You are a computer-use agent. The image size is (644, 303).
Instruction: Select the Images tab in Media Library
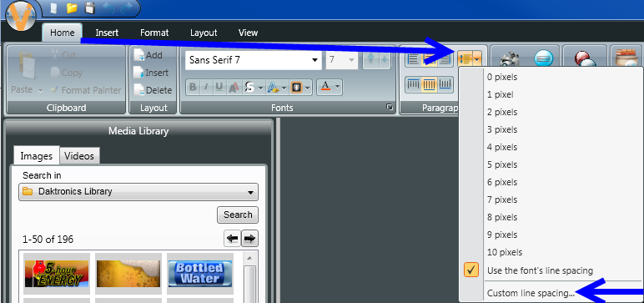pos(37,156)
